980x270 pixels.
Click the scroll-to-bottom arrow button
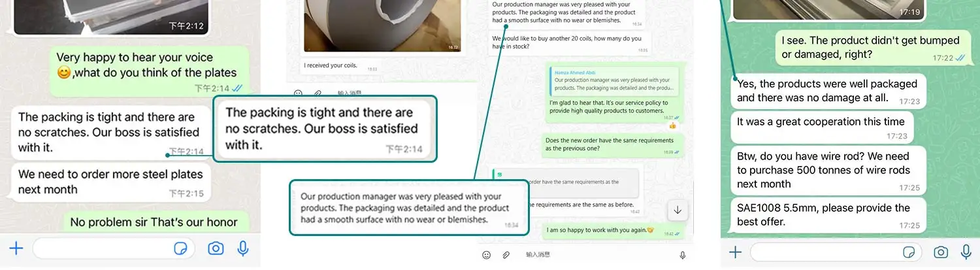[x=678, y=210]
